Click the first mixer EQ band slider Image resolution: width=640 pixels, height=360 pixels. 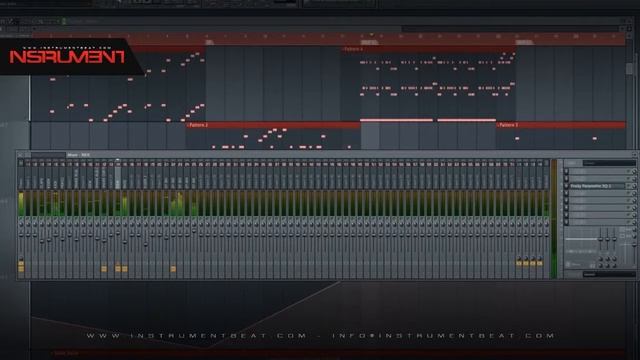(600, 239)
